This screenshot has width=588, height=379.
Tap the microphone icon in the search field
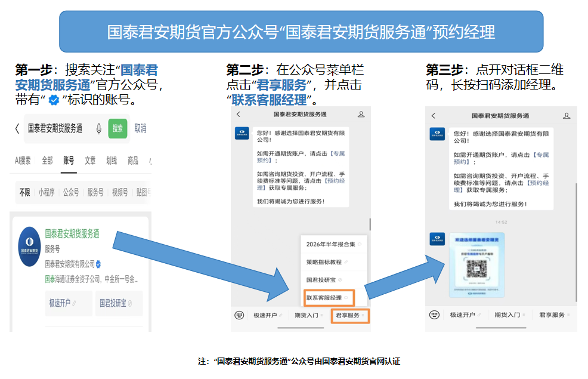98,129
